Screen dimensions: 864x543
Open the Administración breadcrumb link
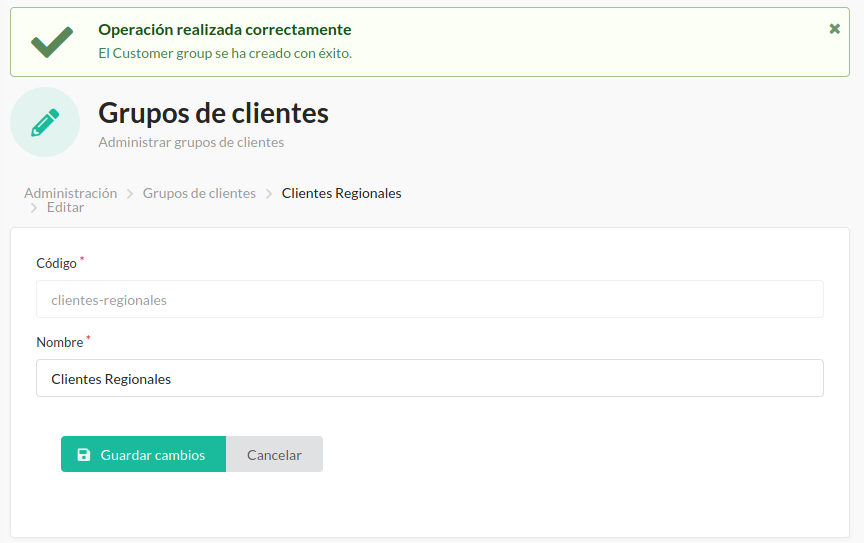71,193
